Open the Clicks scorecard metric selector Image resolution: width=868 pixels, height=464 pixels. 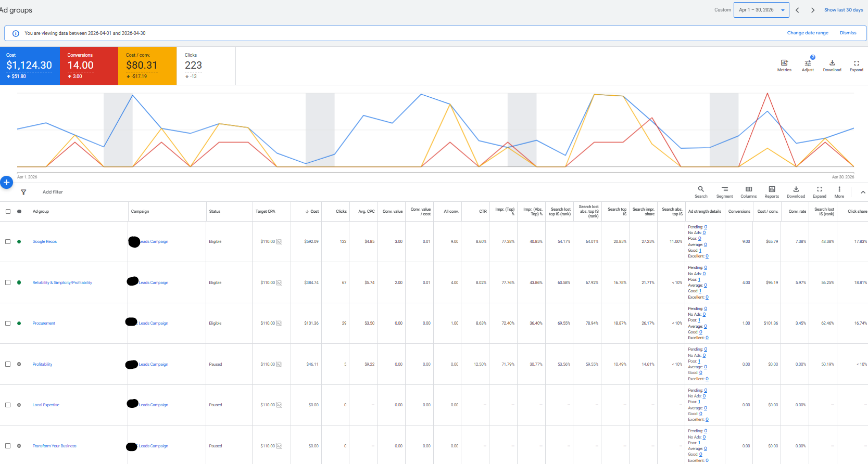click(206, 66)
